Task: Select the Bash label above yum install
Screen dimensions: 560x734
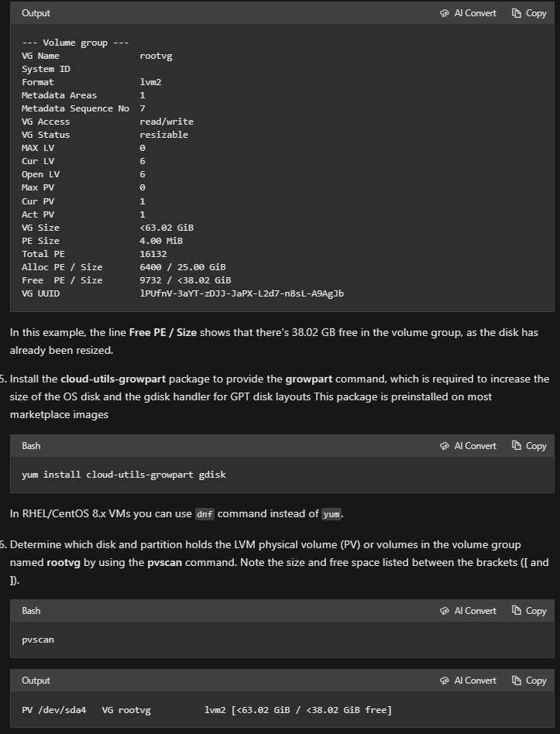Action: 31,445
